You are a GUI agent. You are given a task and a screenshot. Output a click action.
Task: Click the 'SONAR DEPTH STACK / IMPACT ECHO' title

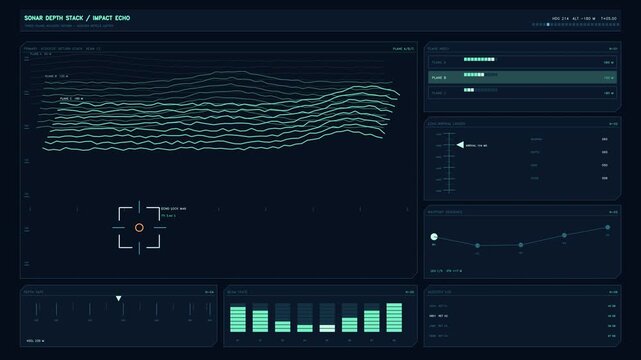[x=77, y=18]
